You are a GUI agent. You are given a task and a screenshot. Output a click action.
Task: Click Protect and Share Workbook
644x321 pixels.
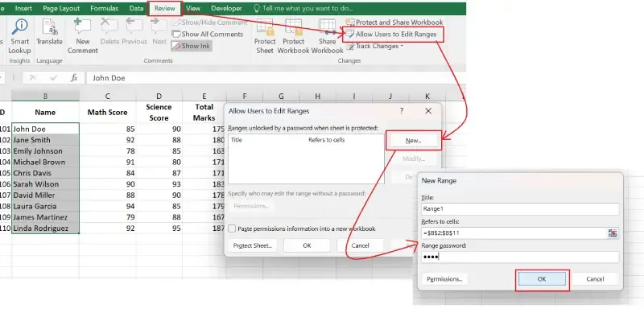click(394, 23)
